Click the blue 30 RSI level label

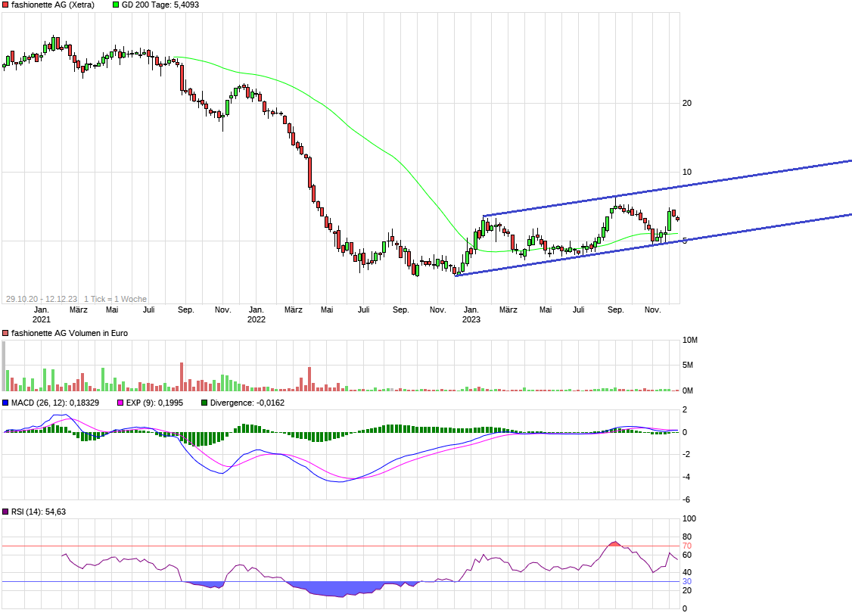[x=687, y=581]
